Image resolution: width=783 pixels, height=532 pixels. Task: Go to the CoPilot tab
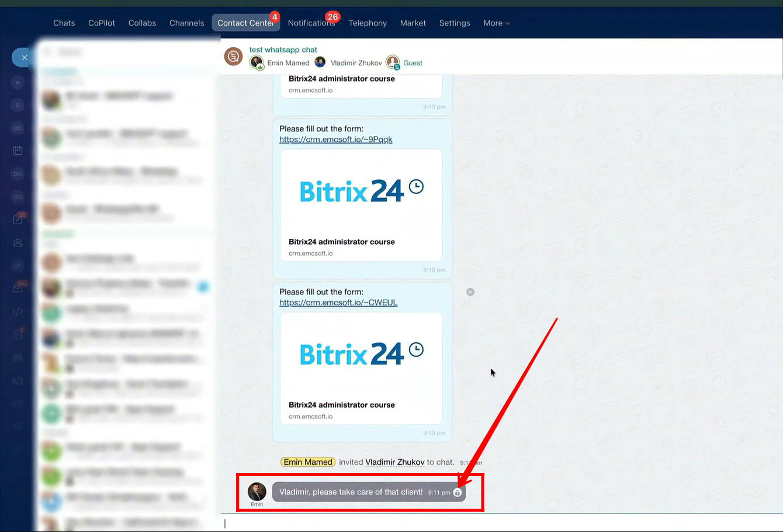(x=102, y=23)
